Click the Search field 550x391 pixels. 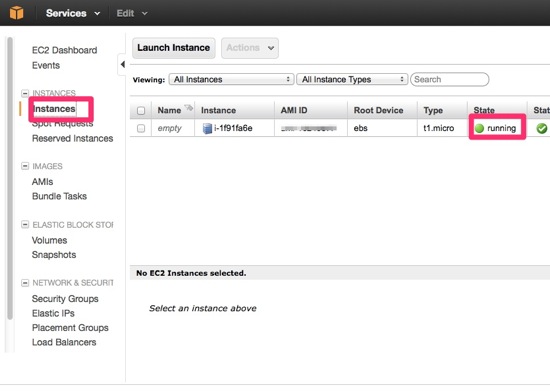(450, 80)
